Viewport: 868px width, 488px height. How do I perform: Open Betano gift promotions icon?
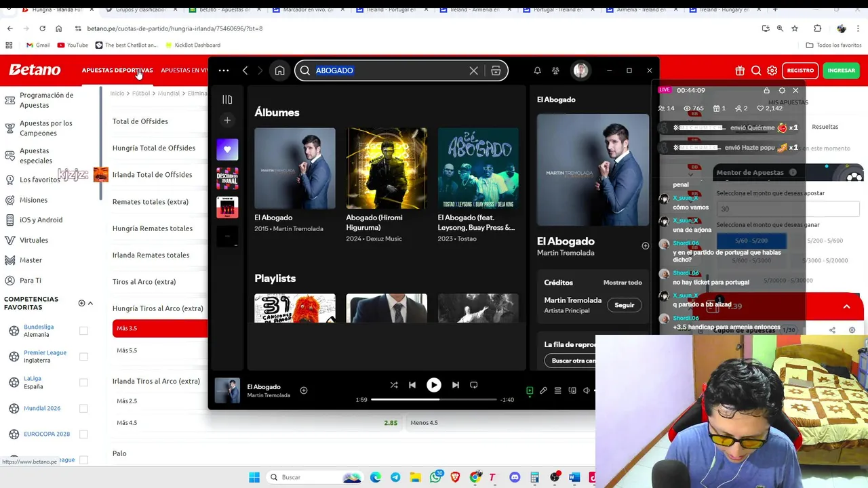point(740,70)
